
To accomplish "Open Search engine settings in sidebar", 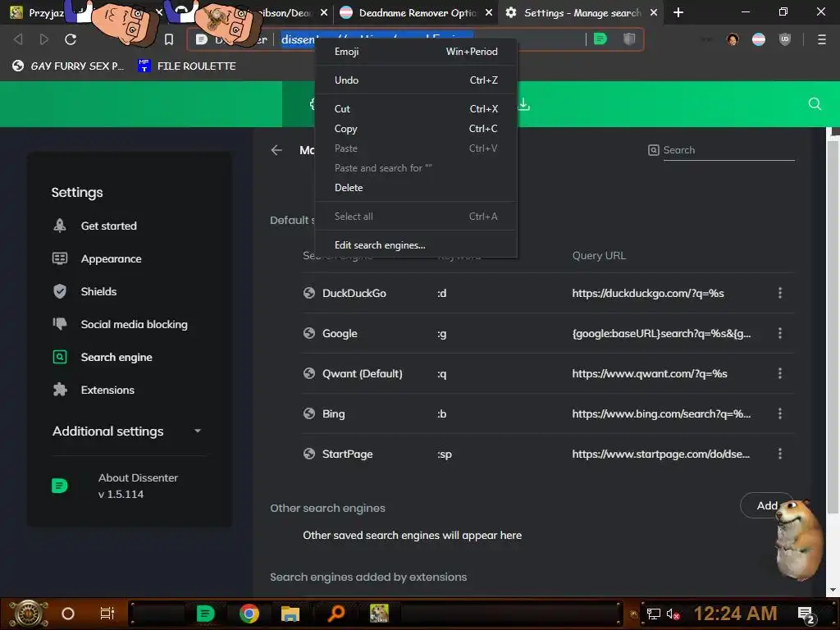I will [x=116, y=357].
